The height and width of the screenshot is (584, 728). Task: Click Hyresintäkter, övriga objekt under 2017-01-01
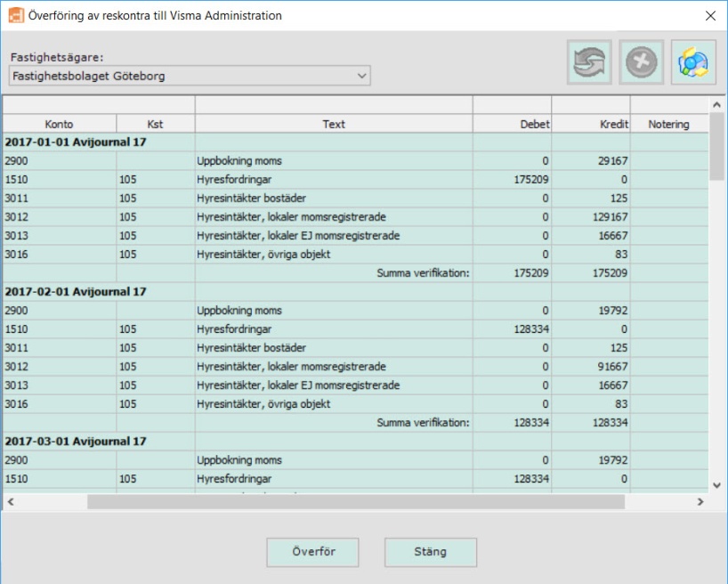coord(263,255)
